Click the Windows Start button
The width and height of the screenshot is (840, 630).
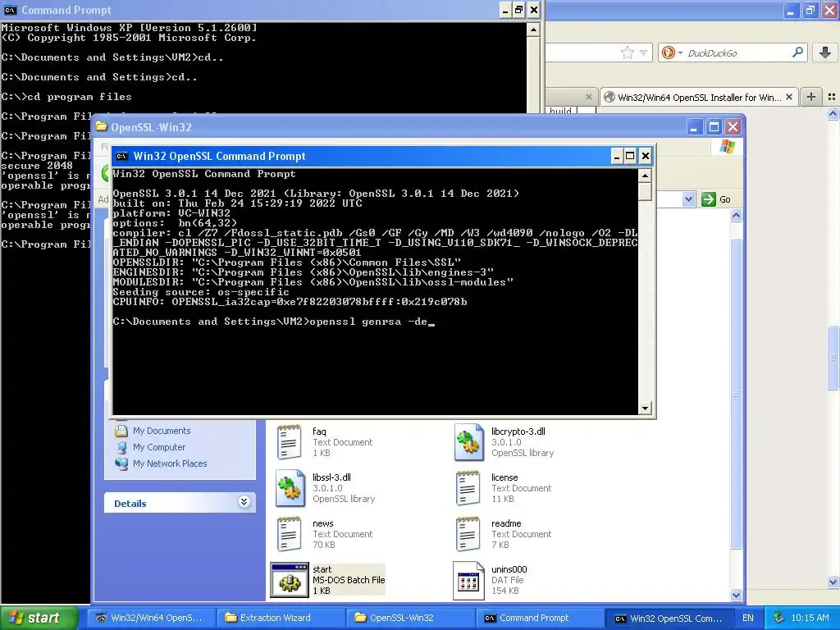click(39, 618)
